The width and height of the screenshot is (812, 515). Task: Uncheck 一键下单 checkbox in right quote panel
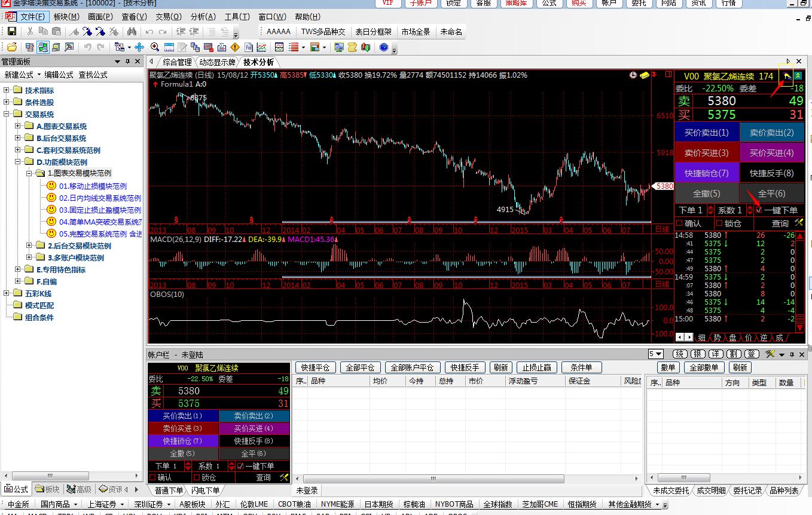point(759,210)
